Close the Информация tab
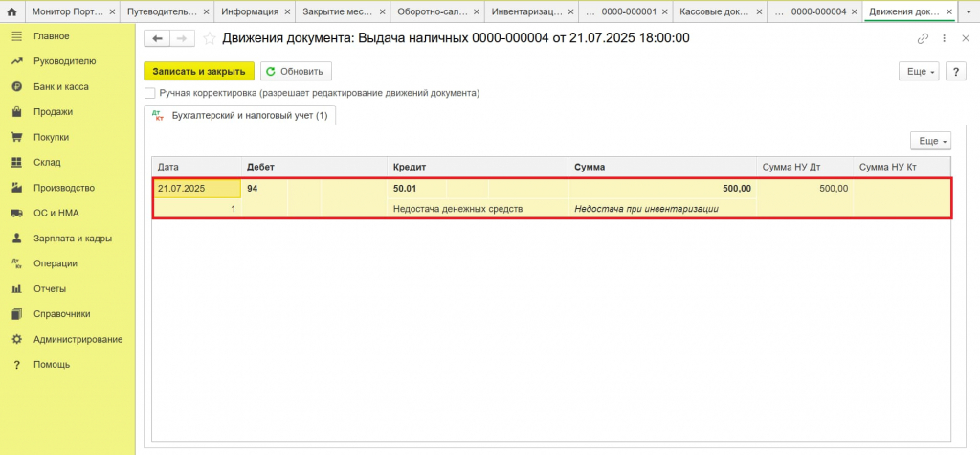 pos(287,11)
